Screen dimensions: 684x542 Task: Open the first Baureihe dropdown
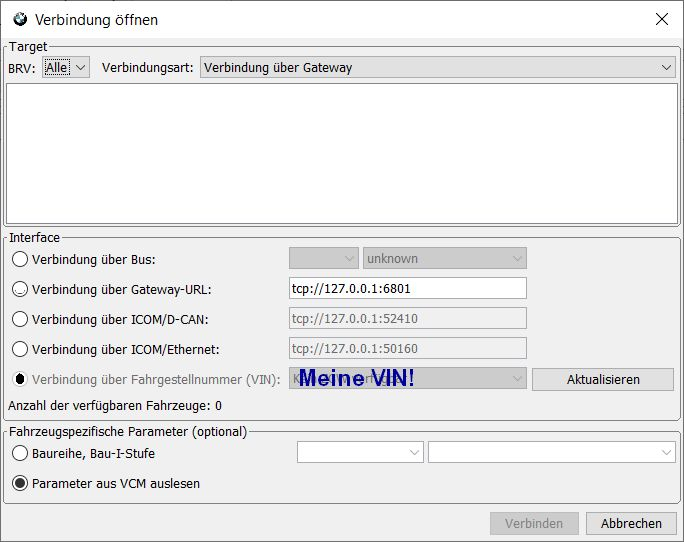pyautogui.click(x=360, y=453)
